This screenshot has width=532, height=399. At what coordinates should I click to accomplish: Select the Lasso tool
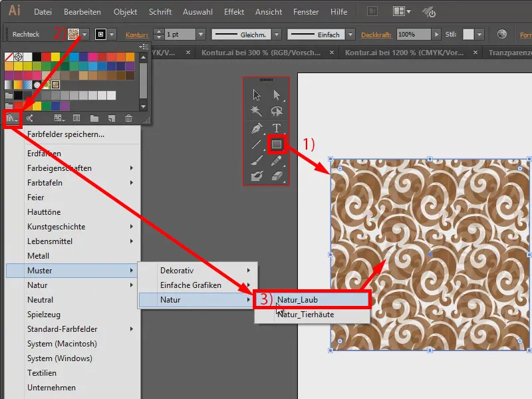coord(277,111)
